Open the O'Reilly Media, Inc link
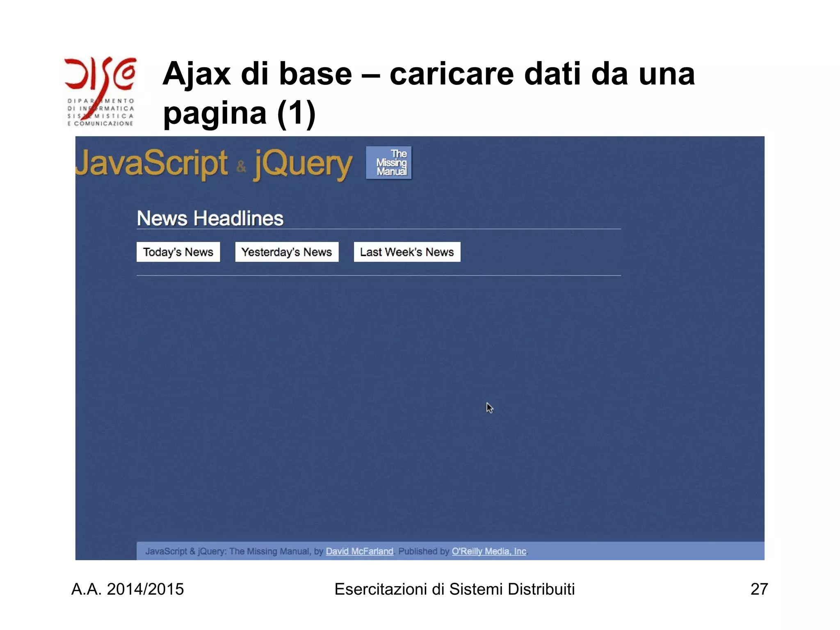 coord(489,551)
